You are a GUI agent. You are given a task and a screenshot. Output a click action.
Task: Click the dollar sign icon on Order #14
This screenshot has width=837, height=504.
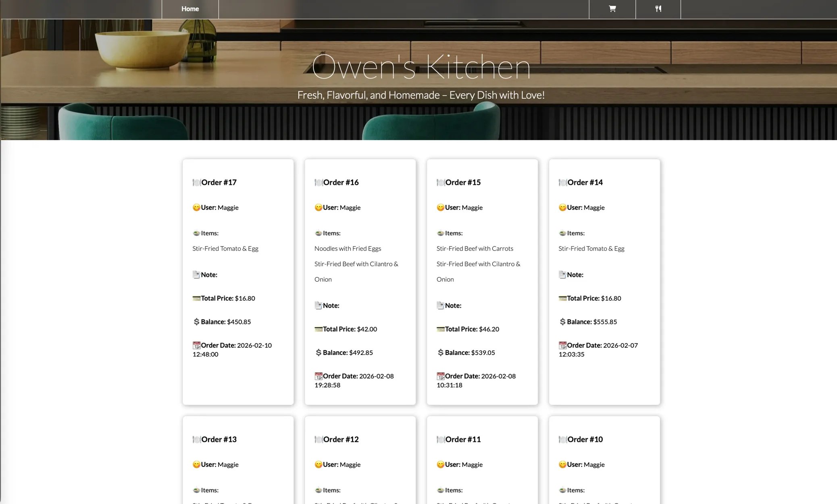[x=562, y=321]
